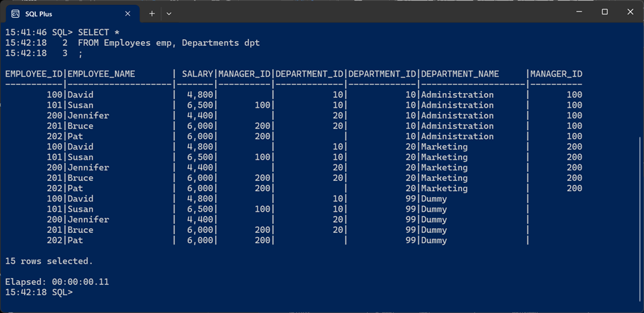Click the '15 rows selected.' message

(x=49, y=261)
